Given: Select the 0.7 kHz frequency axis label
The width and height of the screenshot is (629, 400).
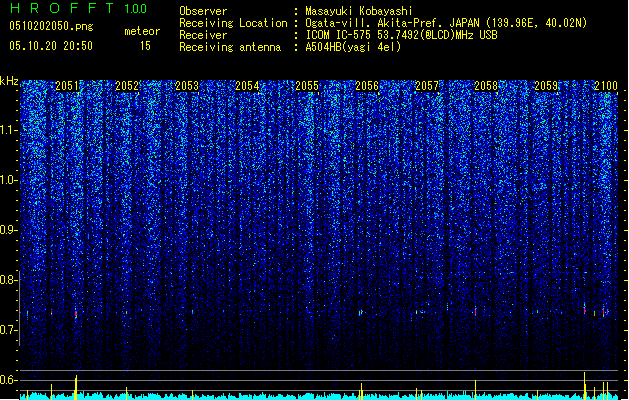Looking at the screenshot, I should click(8, 330).
